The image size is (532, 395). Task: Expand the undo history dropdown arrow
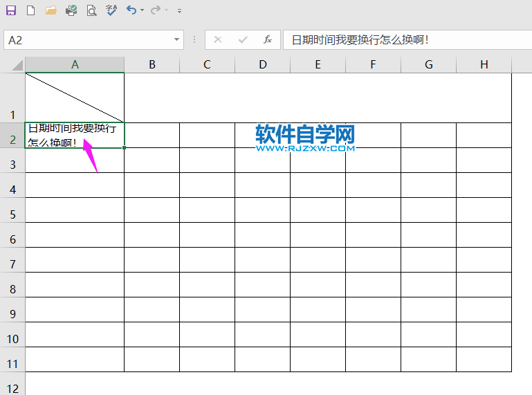(142, 10)
